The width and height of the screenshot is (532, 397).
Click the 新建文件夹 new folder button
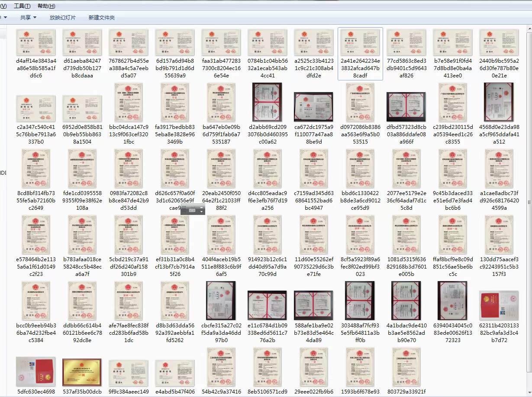102,18
